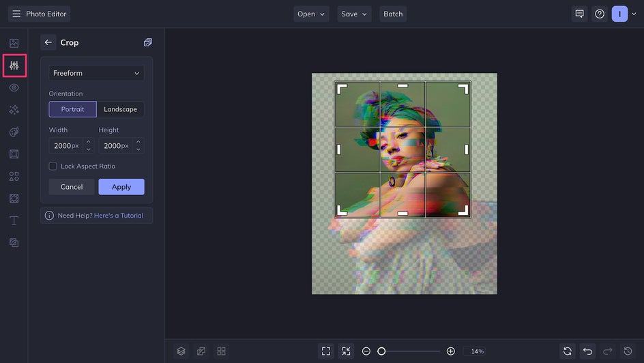Image resolution: width=644 pixels, height=363 pixels.
Task: Click the Width value field
Action: (66, 146)
